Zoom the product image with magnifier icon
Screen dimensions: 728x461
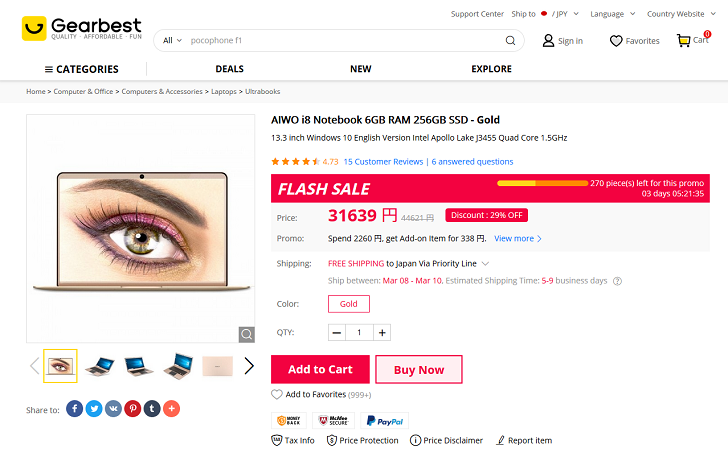(246, 334)
